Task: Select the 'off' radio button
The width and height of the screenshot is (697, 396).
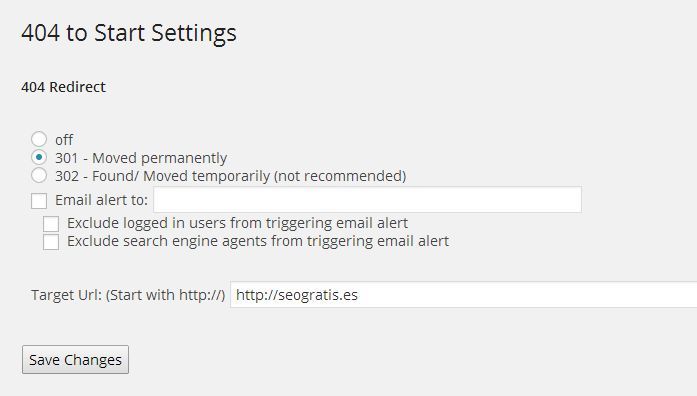Action: coord(39,139)
